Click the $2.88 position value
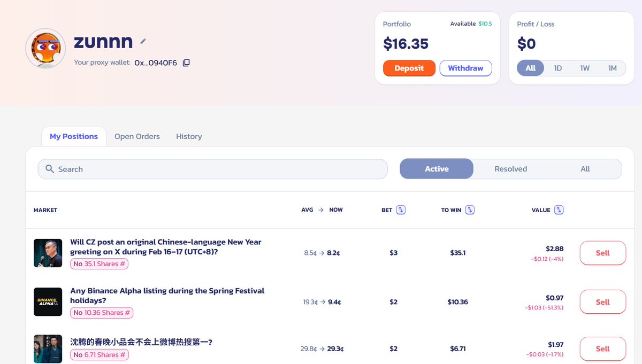The image size is (642, 364). 554,249
